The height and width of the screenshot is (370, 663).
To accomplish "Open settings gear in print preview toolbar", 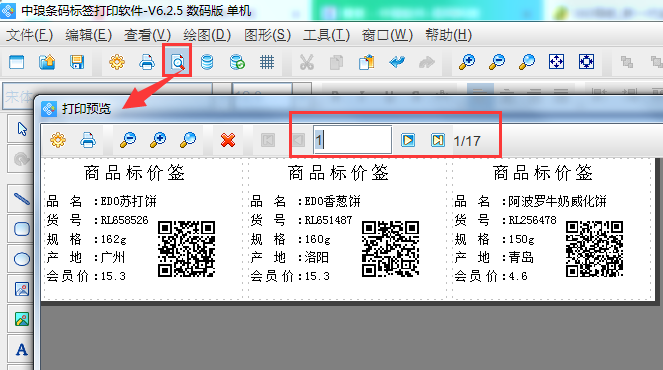I will (58, 140).
